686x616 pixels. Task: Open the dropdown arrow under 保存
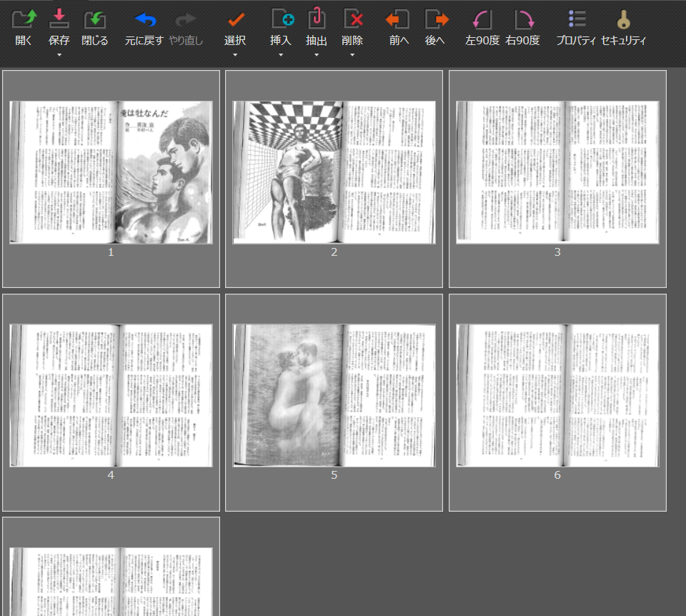tap(59, 55)
